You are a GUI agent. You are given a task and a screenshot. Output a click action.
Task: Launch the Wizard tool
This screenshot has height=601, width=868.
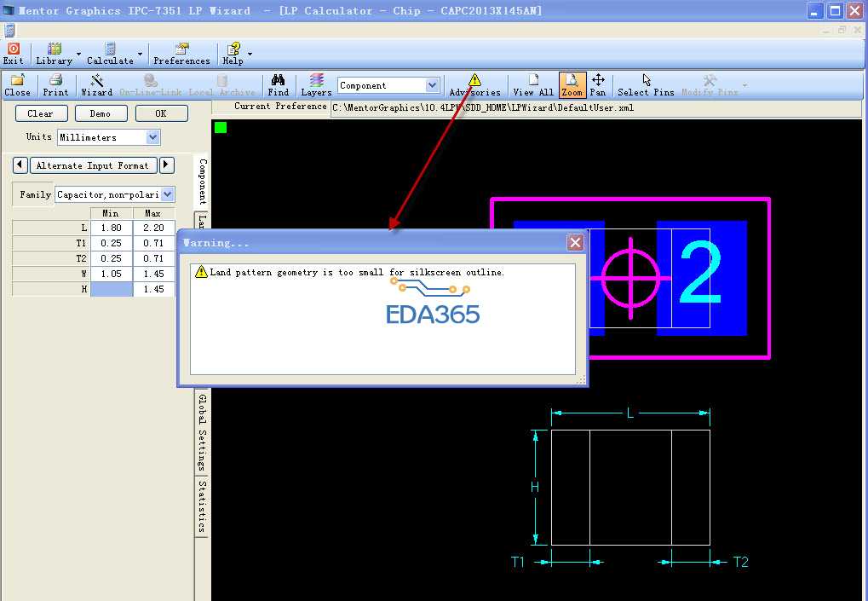[97, 85]
